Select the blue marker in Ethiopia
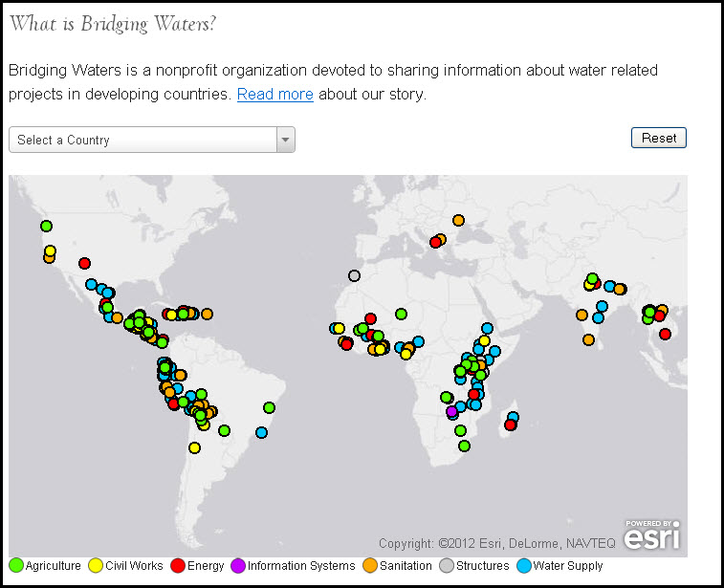 coord(487,329)
